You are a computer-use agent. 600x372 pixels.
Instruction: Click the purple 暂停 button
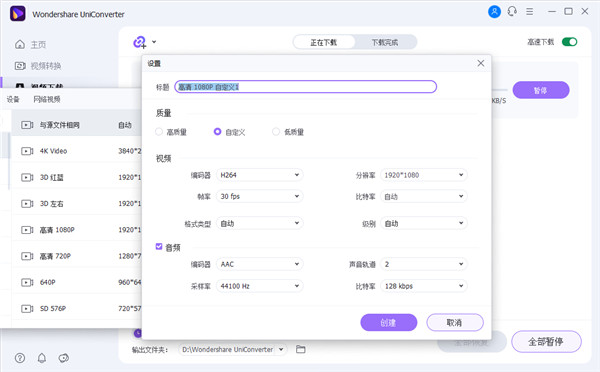[x=541, y=90]
